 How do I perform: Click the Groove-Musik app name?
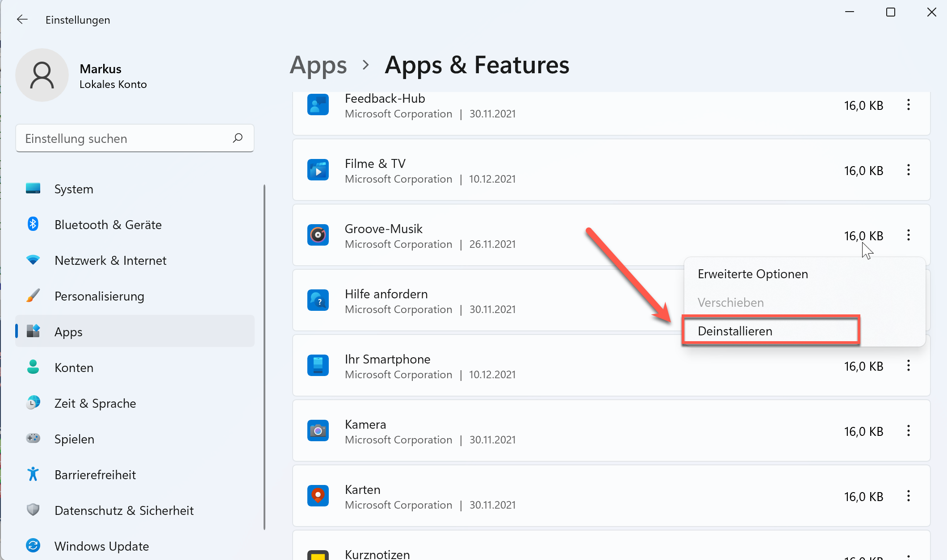(384, 229)
